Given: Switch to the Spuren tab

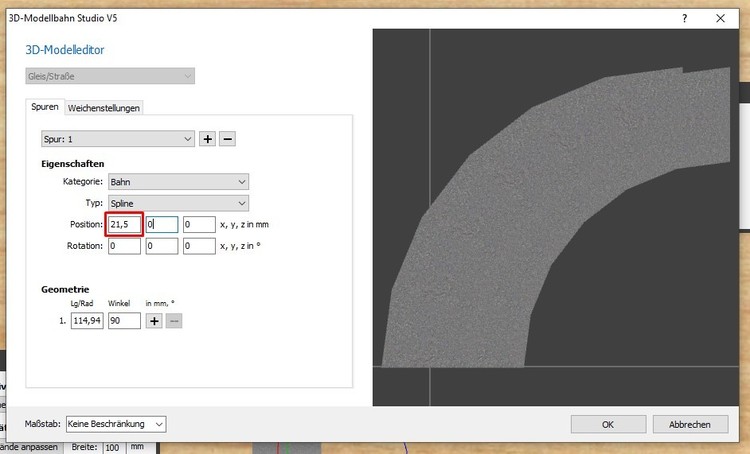Looking at the screenshot, I should [x=44, y=107].
